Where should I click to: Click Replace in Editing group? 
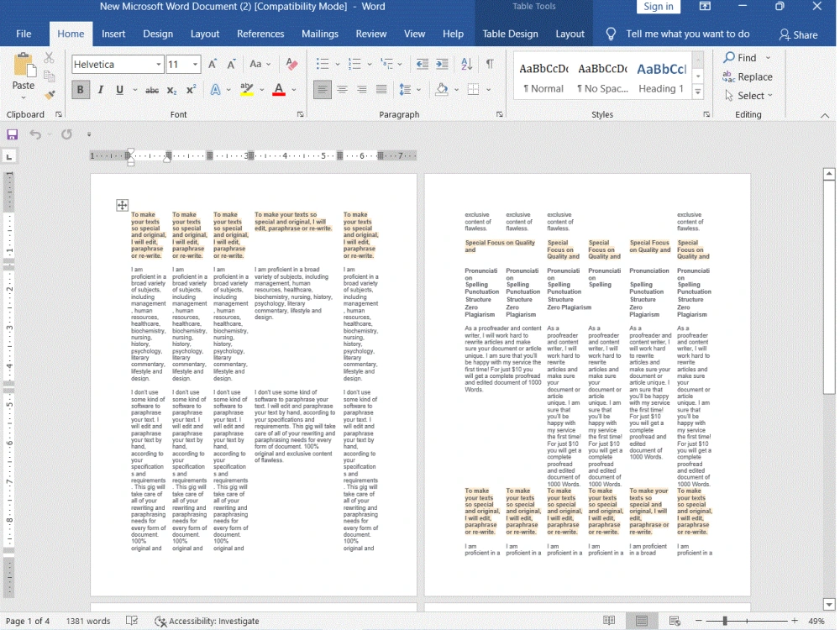coord(748,76)
